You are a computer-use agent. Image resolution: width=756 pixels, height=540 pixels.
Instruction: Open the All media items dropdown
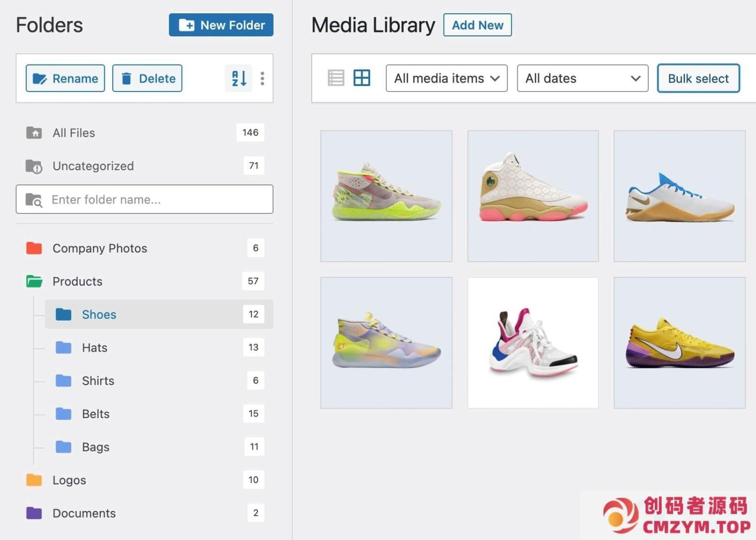(446, 78)
